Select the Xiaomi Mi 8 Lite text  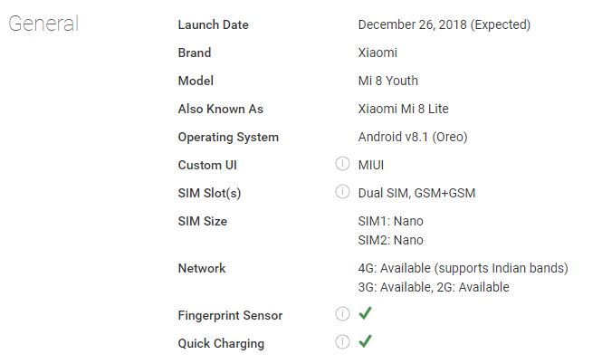coord(403,109)
